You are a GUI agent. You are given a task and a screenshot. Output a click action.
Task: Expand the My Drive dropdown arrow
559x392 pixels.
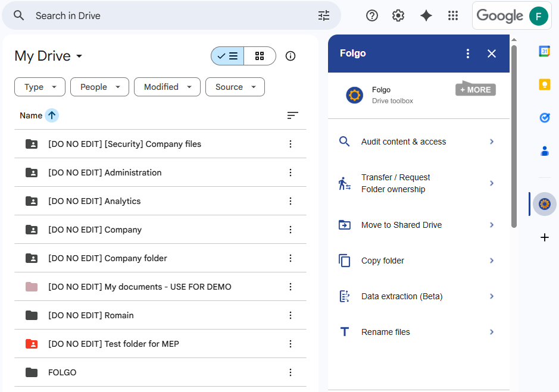[x=79, y=56]
